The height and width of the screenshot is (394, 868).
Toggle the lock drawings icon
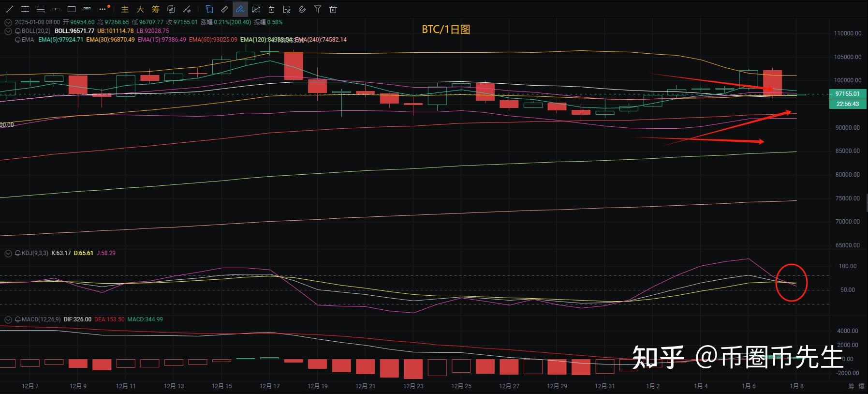coord(272,9)
